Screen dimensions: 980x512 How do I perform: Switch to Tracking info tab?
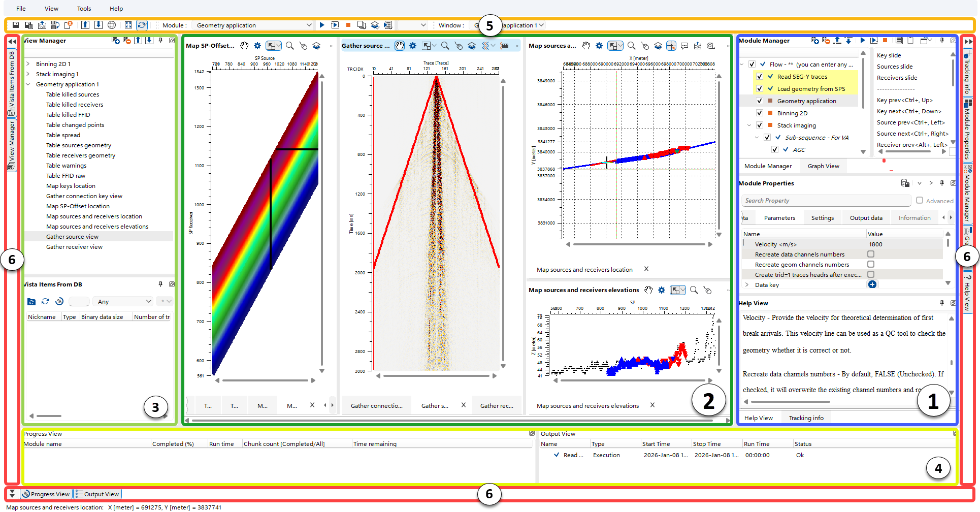tap(806, 418)
